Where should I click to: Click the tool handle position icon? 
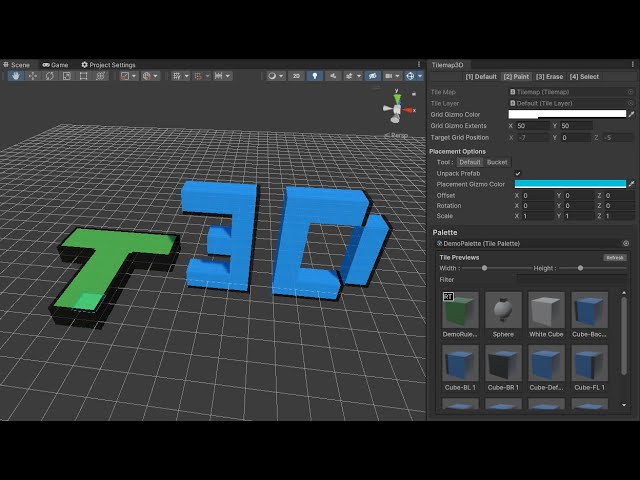(125, 76)
